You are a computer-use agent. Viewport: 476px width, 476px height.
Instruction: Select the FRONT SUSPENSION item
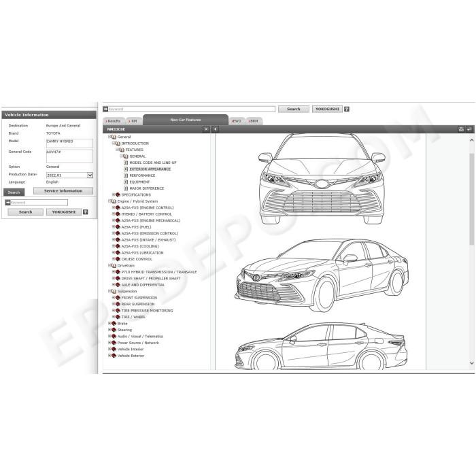(x=139, y=298)
